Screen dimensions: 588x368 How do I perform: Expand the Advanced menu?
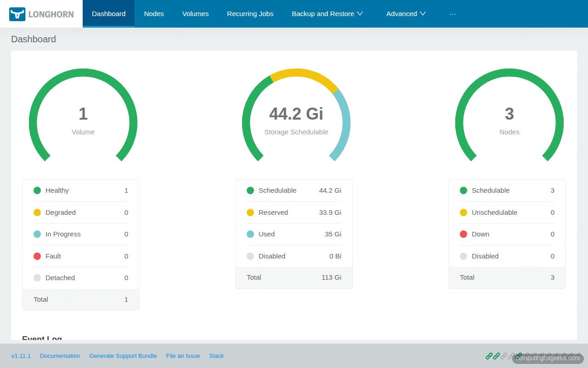click(406, 13)
